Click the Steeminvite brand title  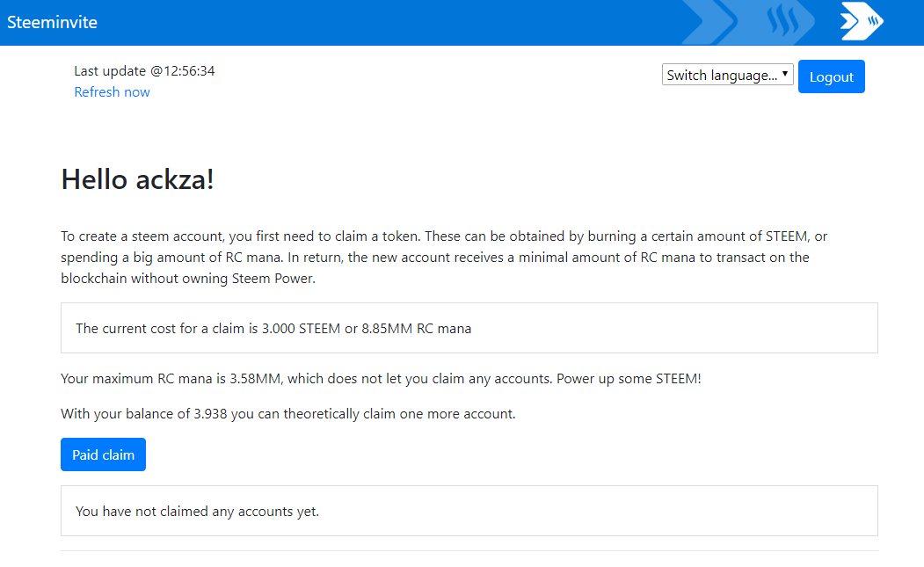[x=52, y=22]
